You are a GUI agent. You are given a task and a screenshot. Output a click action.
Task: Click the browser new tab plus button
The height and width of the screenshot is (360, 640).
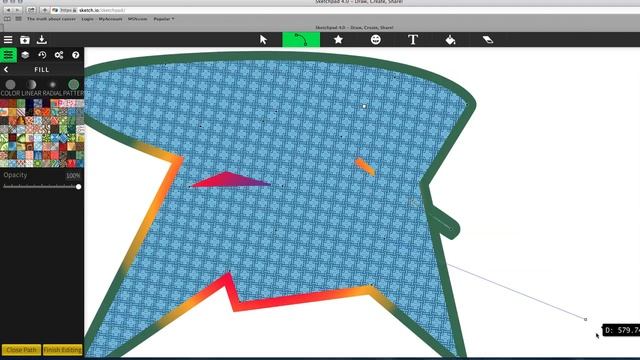[44, 10]
